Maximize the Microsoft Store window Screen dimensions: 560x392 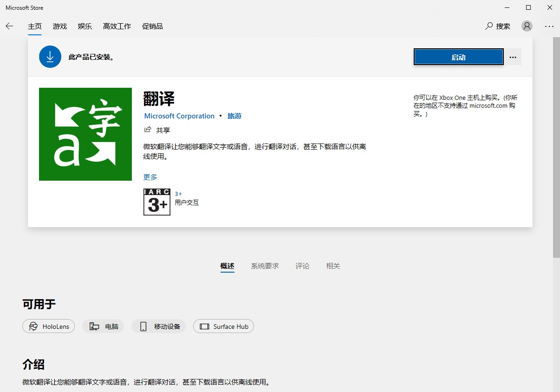528,7
